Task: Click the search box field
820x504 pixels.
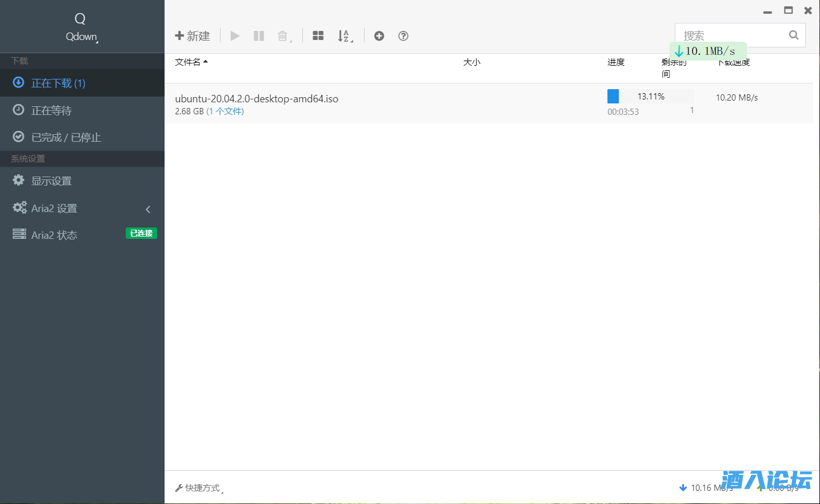Action: coord(731,35)
